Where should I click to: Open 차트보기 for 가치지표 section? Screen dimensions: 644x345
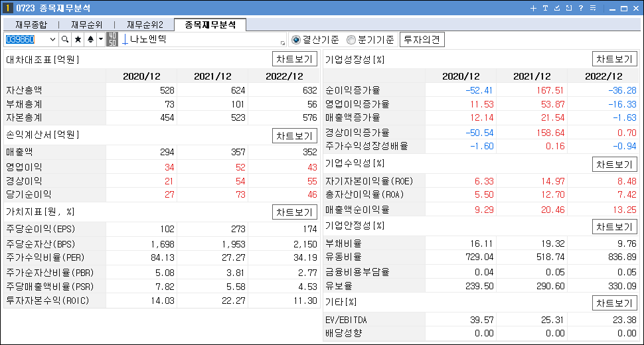point(295,212)
